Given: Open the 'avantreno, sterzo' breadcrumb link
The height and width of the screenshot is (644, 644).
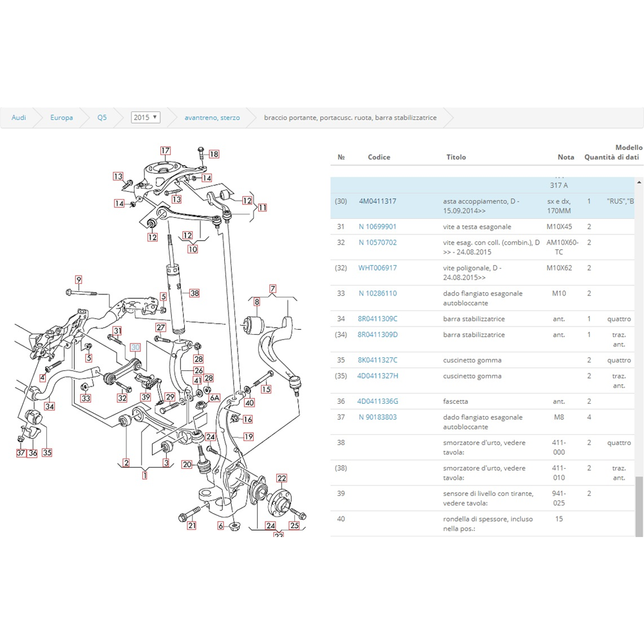Looking at the screenshot, I should point(212,117).
